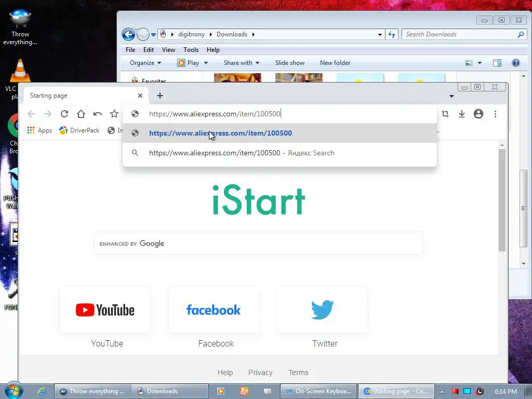Click inside the browser address bar

click(x=280, y=114)
